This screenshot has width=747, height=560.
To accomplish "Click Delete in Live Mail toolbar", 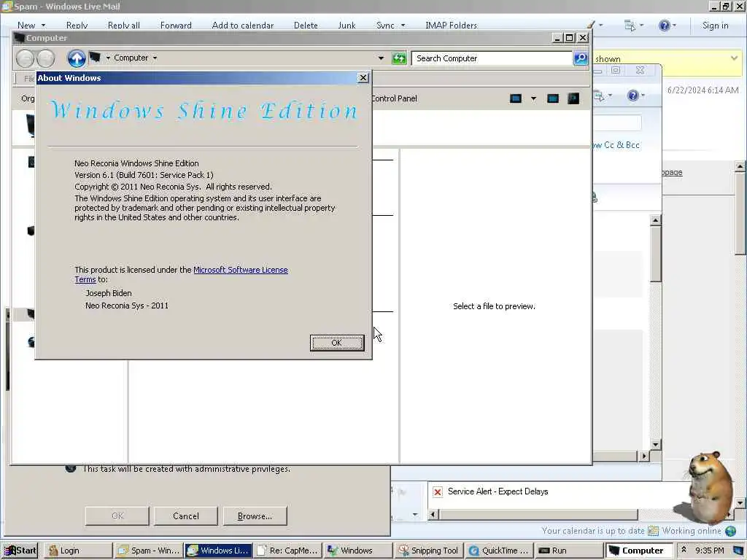I will [x=306, y=26].
